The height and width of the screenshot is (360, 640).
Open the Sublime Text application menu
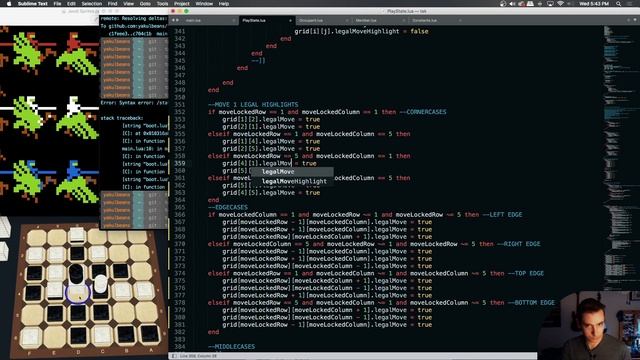(33, 4)
